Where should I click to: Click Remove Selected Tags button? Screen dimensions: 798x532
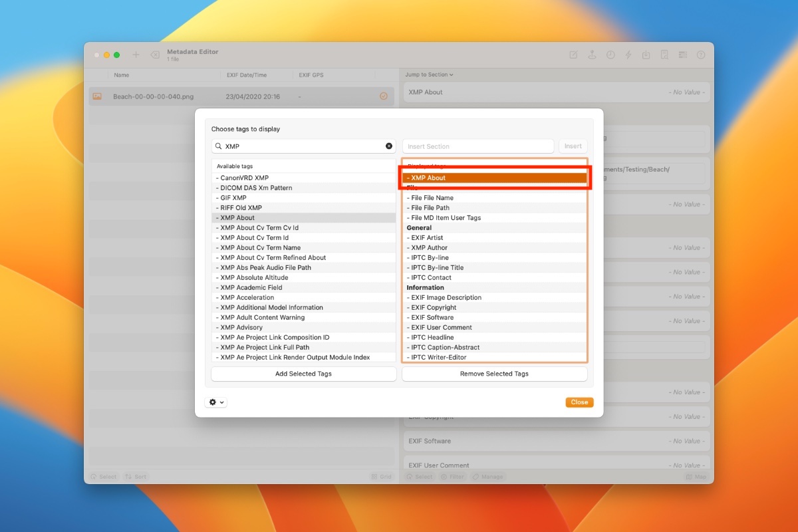(494, 374)
